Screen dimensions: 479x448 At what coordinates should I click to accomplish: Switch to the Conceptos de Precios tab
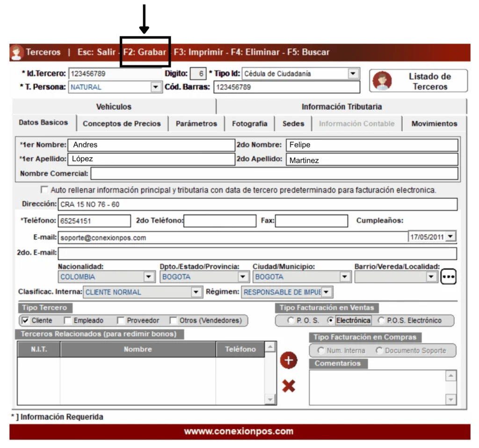[122, 123]
